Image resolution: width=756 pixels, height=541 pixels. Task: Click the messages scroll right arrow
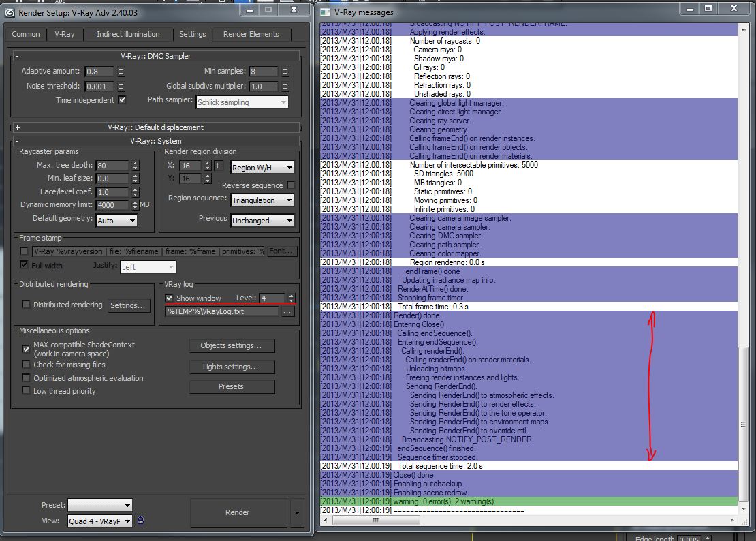(732, 521)
